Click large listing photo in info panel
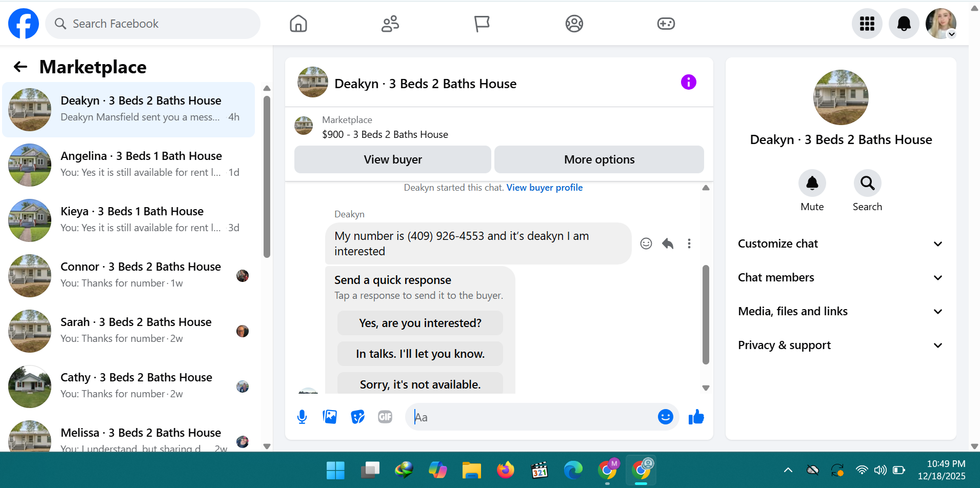980x488 pixels. (841, 97)
